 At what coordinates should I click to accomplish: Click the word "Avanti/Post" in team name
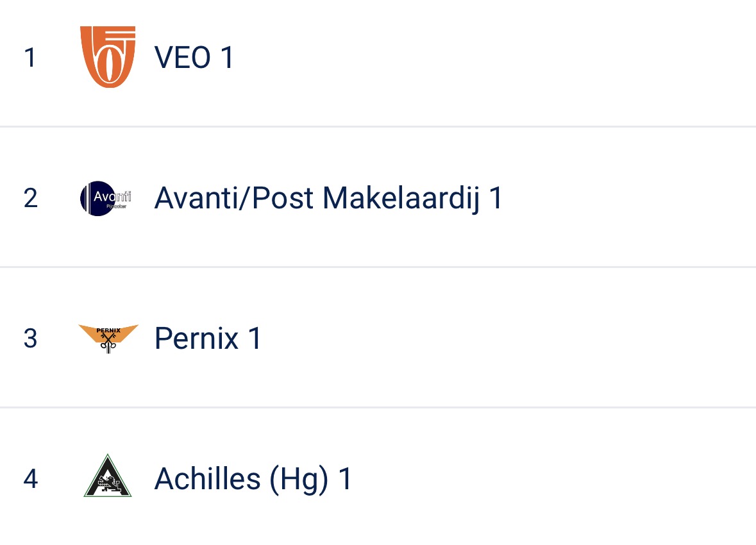pos(234,198)
